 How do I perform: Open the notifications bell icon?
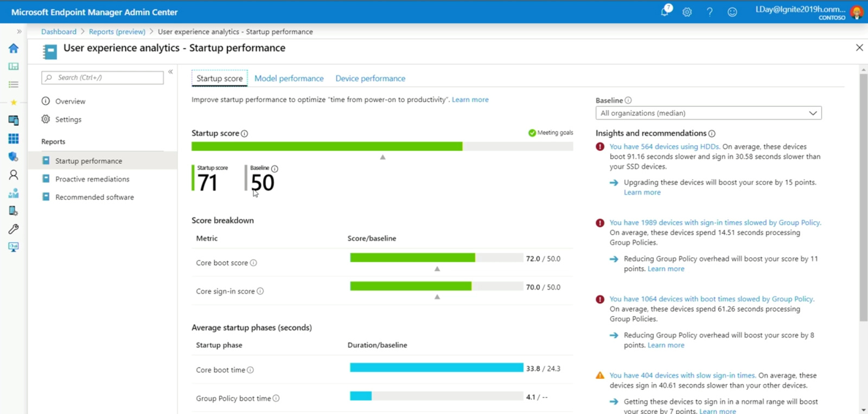coord(665,11)
